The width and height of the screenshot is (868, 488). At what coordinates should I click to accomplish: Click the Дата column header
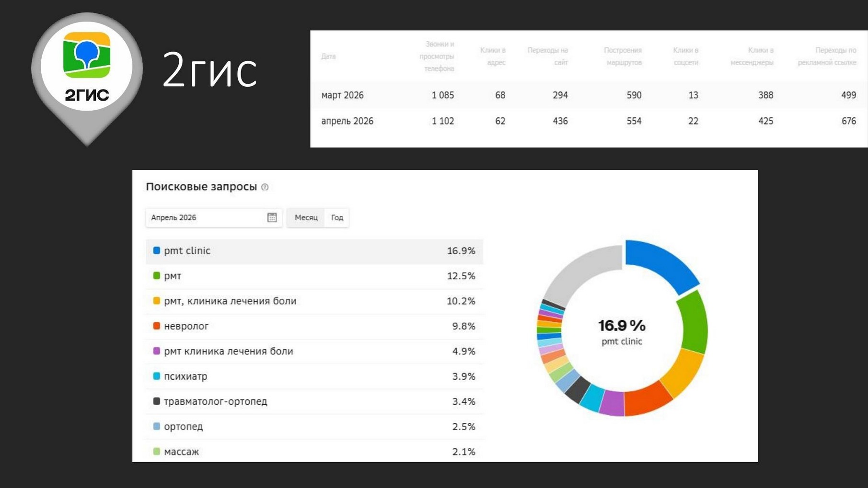pos(328,57)
